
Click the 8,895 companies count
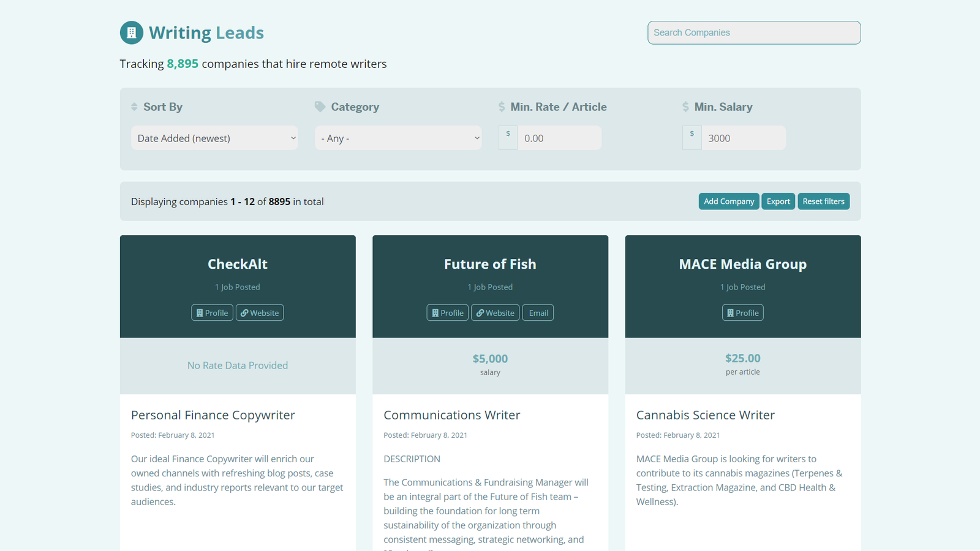(183, 64)
